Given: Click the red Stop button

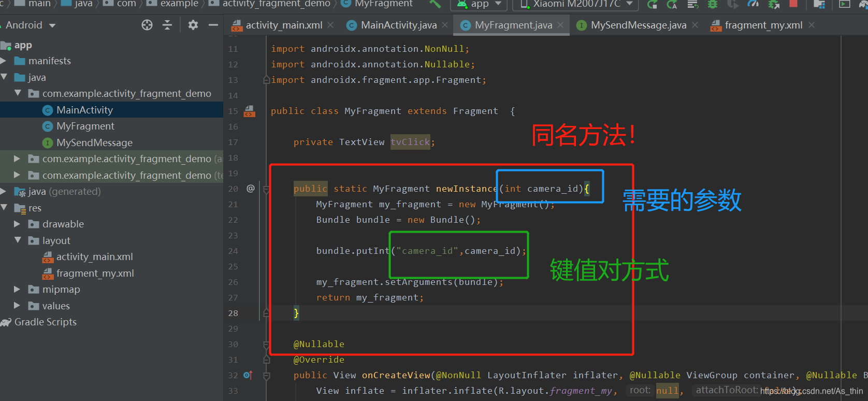Looking at the screenshot, I should (793, 4).
